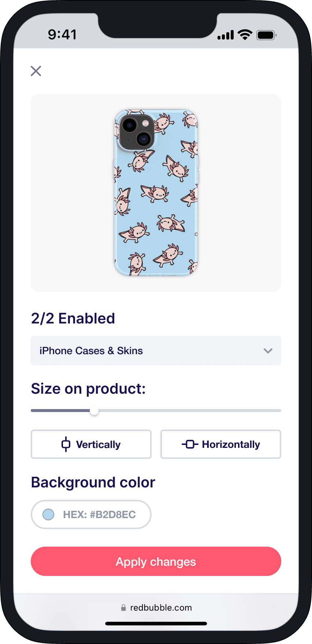Click the axolotl phone case preview image
This screenshot has width=312, height=644.
coord(156,193)
